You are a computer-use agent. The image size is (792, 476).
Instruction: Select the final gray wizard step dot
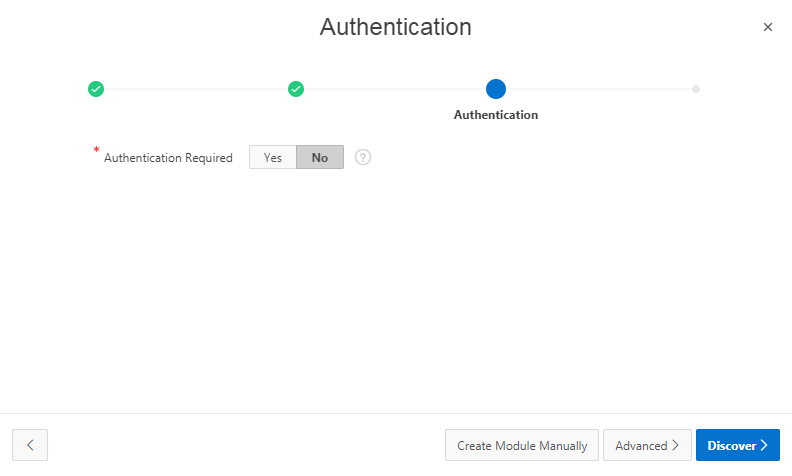(x=696, y=89)
